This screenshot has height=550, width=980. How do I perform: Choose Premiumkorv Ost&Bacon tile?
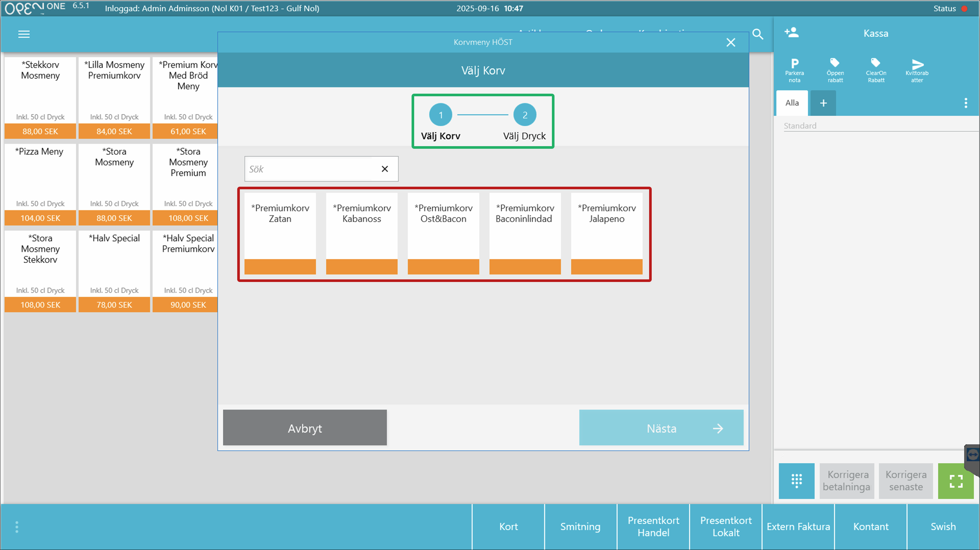click(x=443, y=233)
